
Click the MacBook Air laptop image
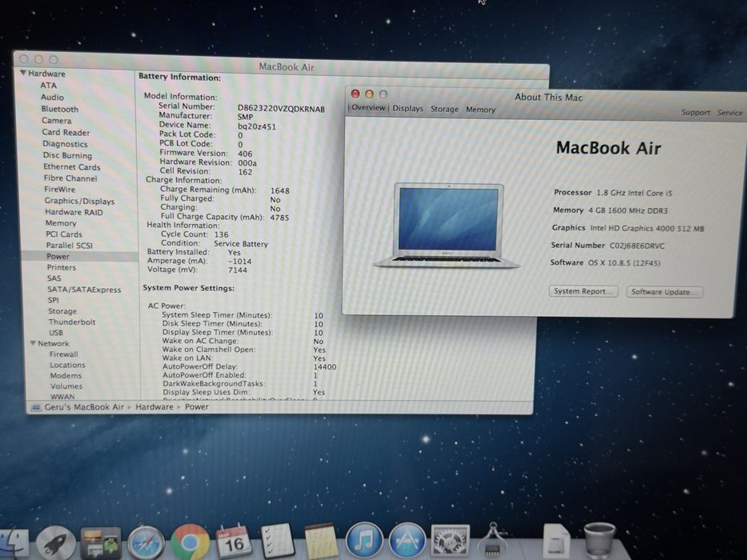click(448, 226)
